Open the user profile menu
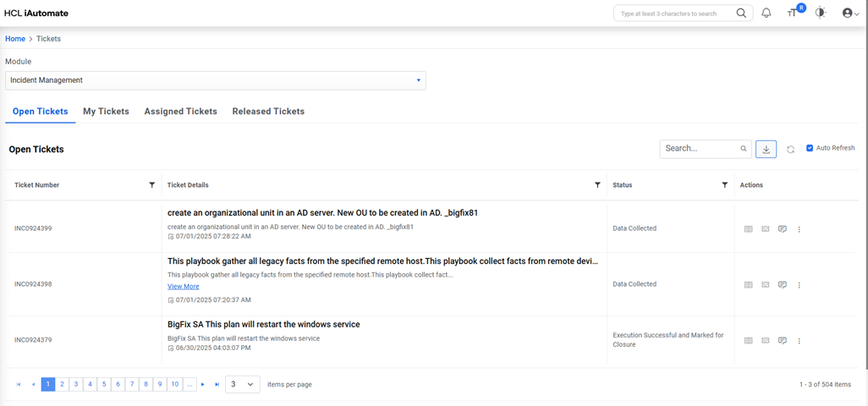This screenshot has width=868, height=406. (850, 14)
